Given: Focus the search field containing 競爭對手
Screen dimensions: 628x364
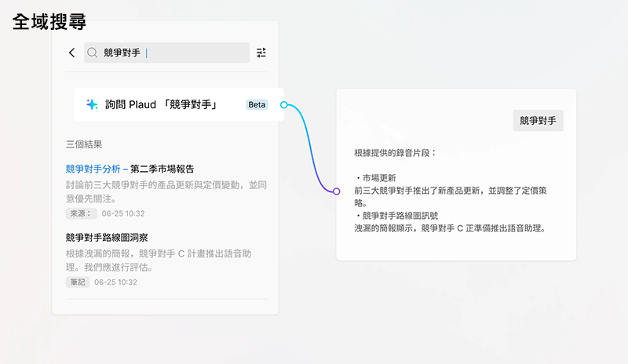Looking at the screenshot, I should [173, 53].
